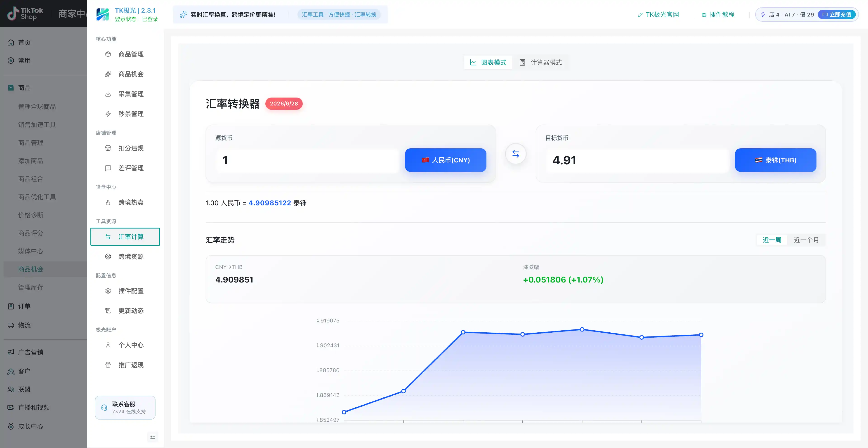
Task: Click the headset icon for 联系客服
Action: (x=104, y=408)
